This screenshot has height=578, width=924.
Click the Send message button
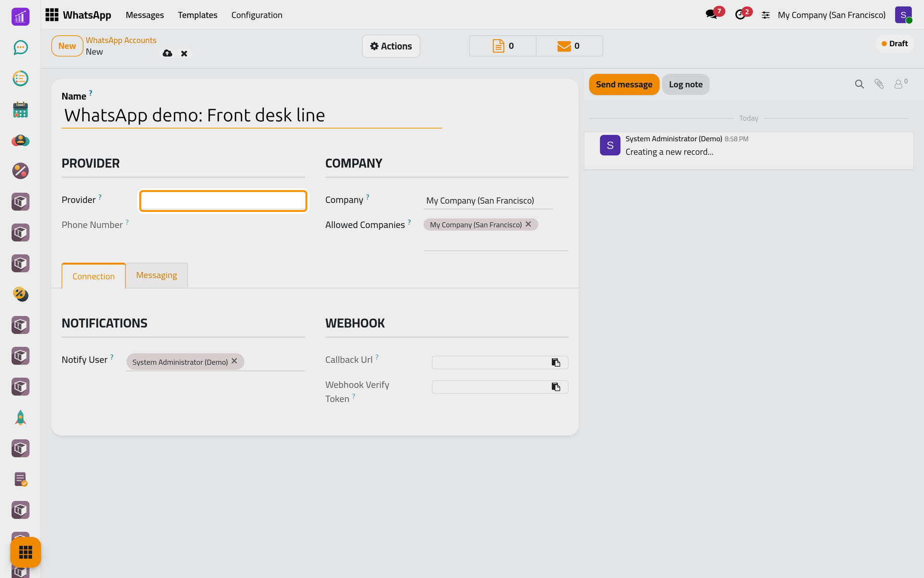point(624,84)
